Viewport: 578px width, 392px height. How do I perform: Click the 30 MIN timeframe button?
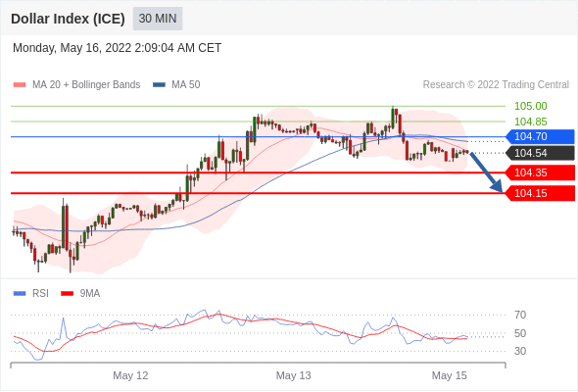pyautogui.click(x=158, y=19)
